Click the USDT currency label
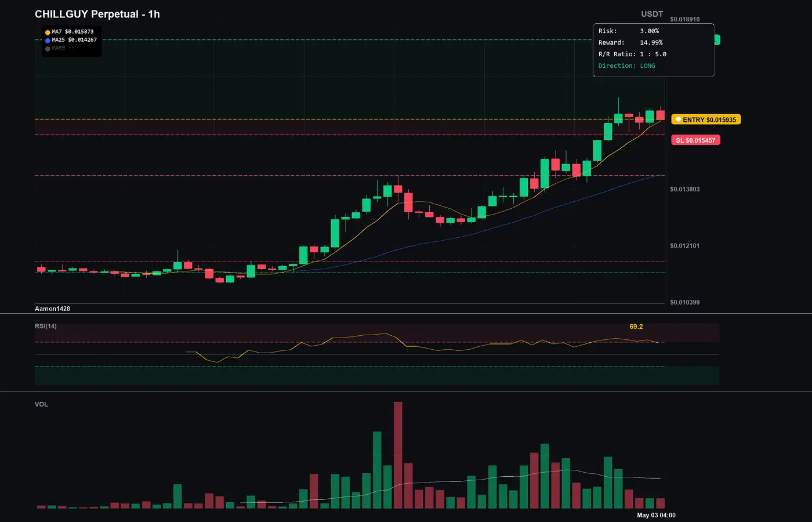812x522 pixels. [652, 14]
